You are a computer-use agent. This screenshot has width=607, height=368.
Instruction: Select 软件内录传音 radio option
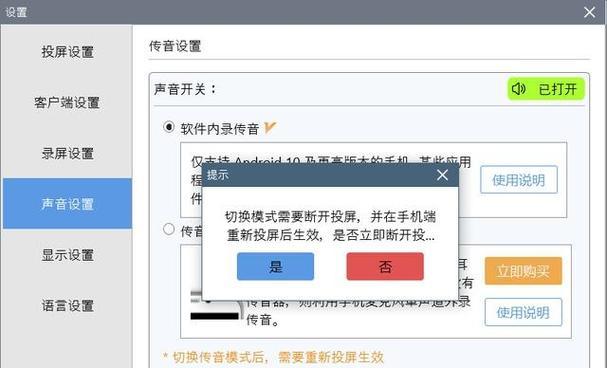169,127
